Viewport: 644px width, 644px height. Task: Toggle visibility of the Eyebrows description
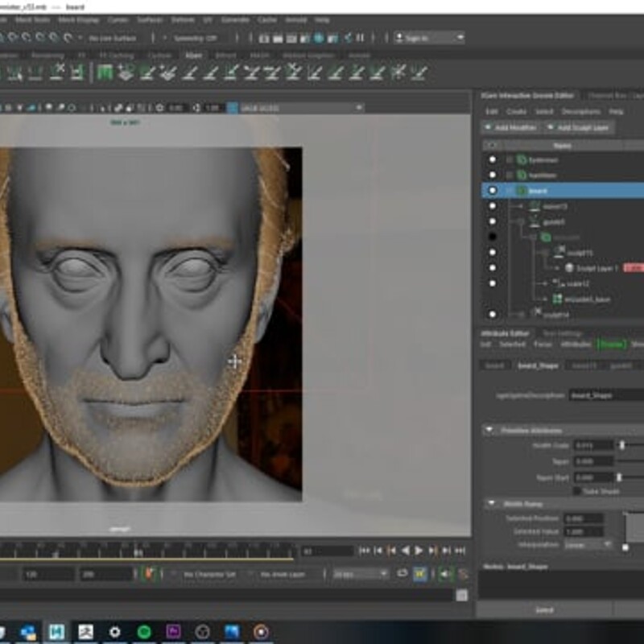(x=492, y=159)
